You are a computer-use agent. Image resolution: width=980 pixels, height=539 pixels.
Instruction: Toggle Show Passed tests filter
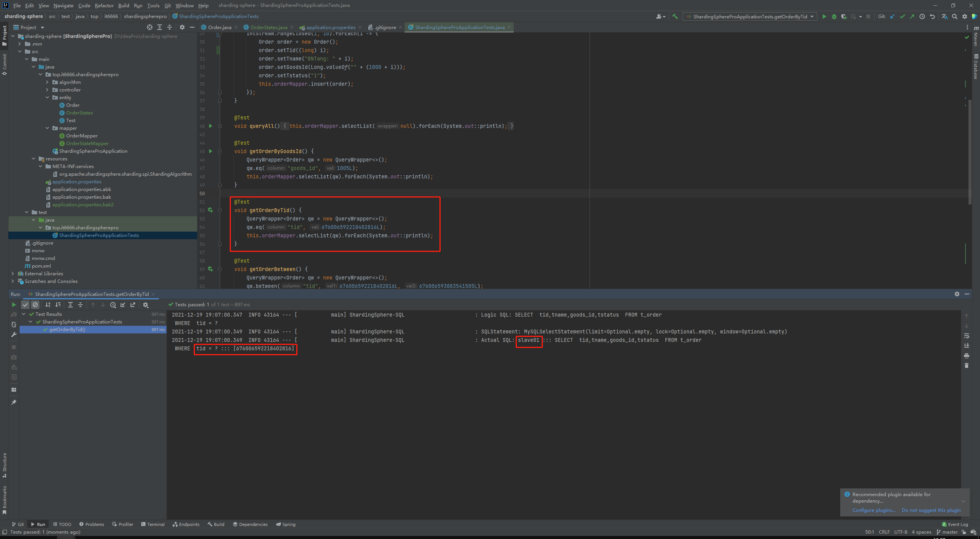pos(25,305)
